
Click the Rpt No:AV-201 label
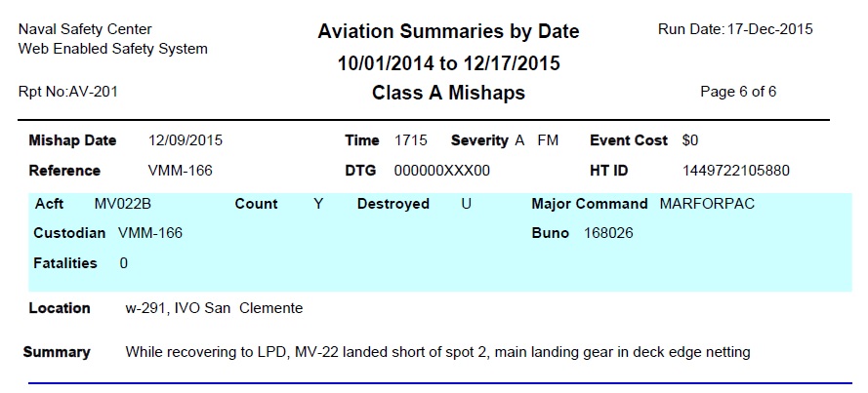click(68, 92)
